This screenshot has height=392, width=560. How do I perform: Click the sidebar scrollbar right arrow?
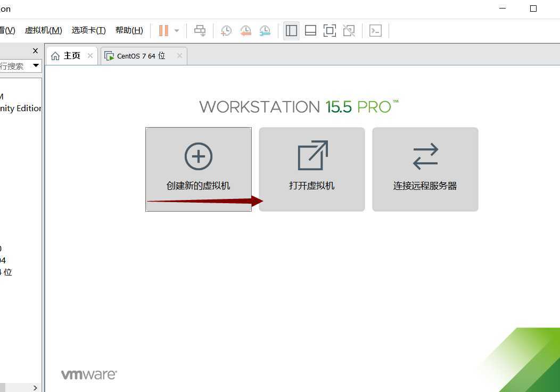coord(35,388)
